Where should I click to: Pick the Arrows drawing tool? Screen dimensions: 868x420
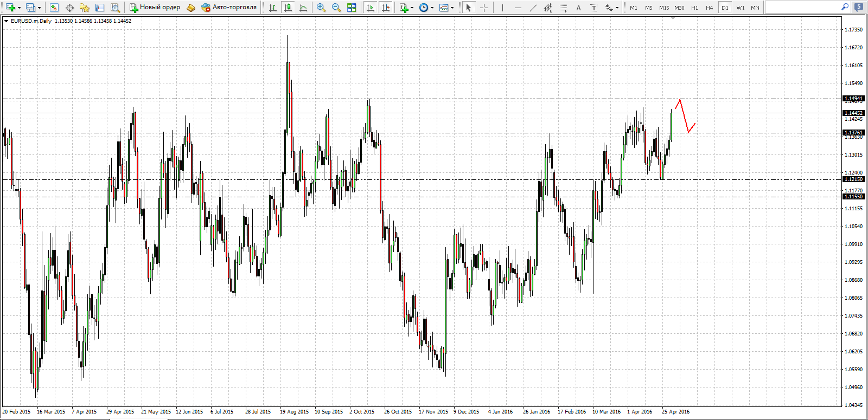(x=609, y=8)
